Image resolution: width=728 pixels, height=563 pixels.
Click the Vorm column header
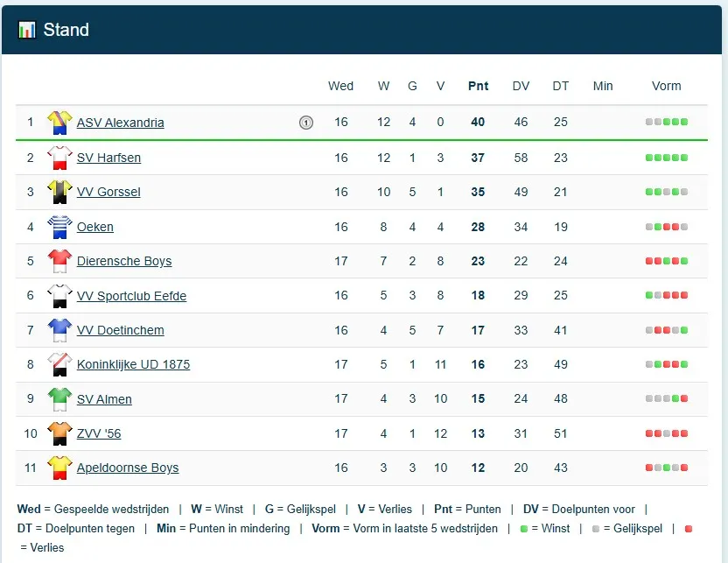click(x=667, y=86)
